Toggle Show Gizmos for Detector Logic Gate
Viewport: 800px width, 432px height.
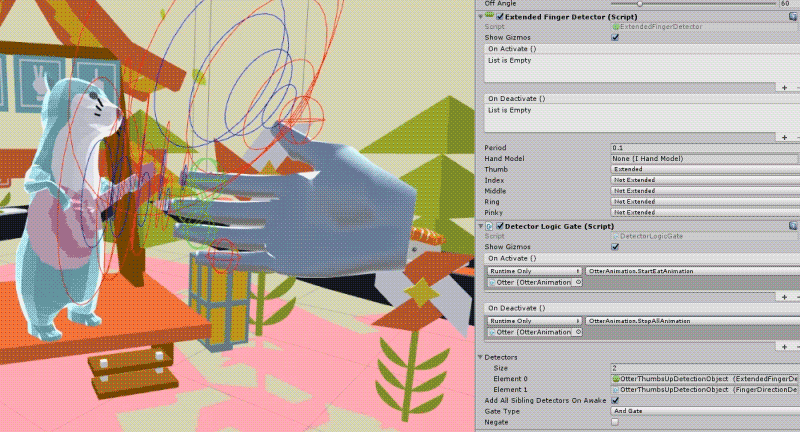(x=615, y=247)
